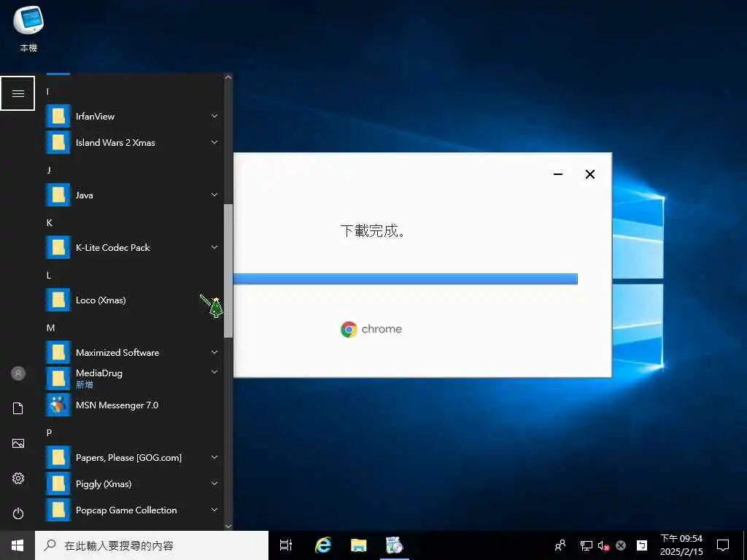This screenshot has width=747, height=560.
Task: Expand the Java folder chevron
Action: click(x=214, y=194)
